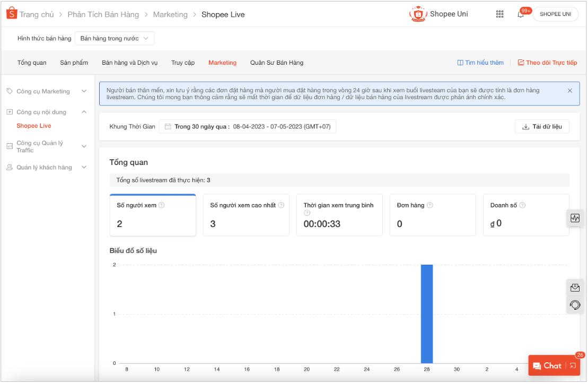Click the help icon beside Số người xem
This screenshot has height=384, width=588.
tap(161, 205)
